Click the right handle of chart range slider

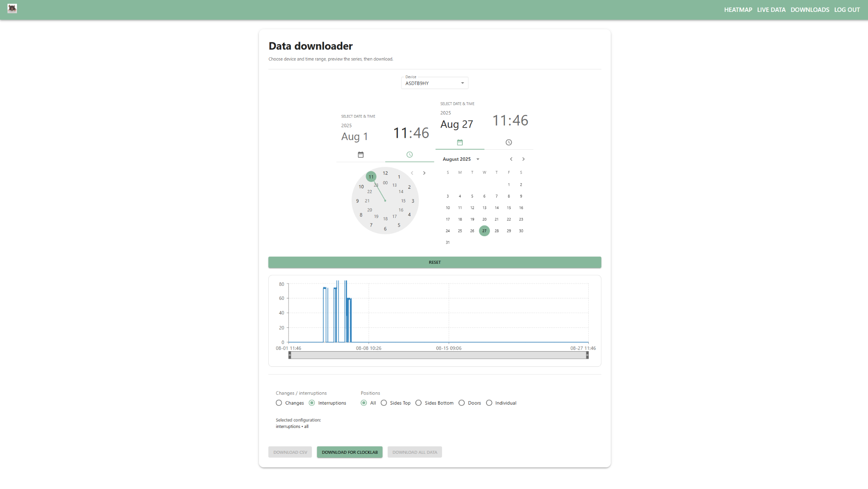pos(587,355)
